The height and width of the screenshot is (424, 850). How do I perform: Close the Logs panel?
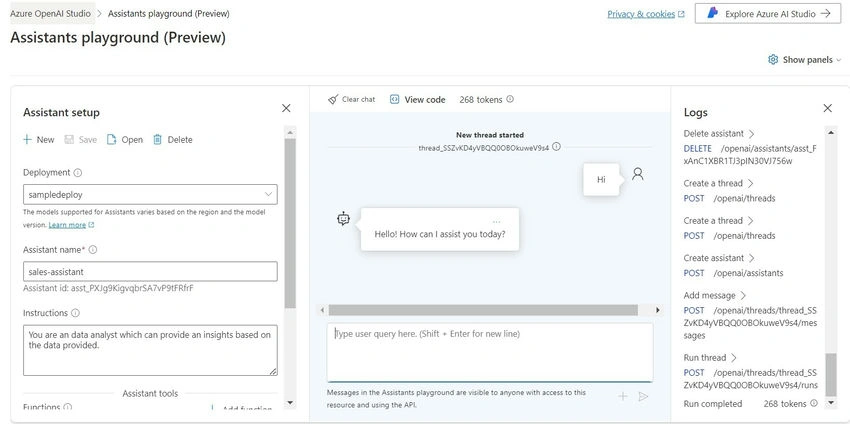828,108
